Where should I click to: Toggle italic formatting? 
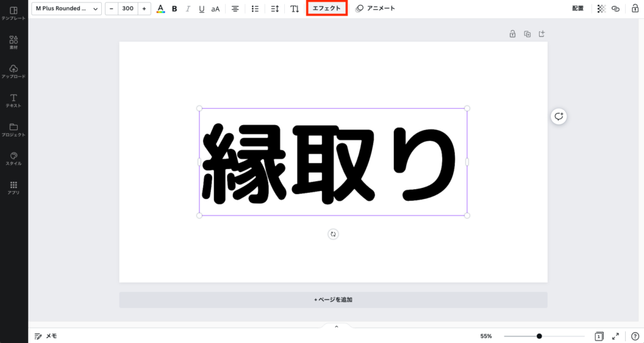pos(187,9)
